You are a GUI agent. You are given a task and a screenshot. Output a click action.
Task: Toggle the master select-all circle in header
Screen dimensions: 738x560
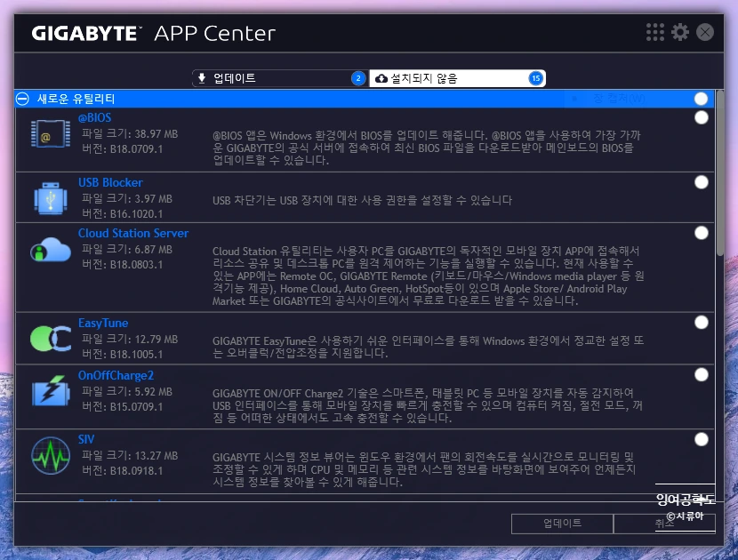point(702,98)
